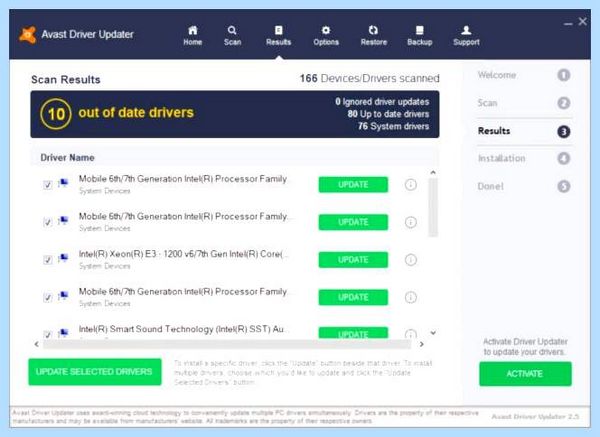Click the Driver Name column header

[x=67, y=158]
